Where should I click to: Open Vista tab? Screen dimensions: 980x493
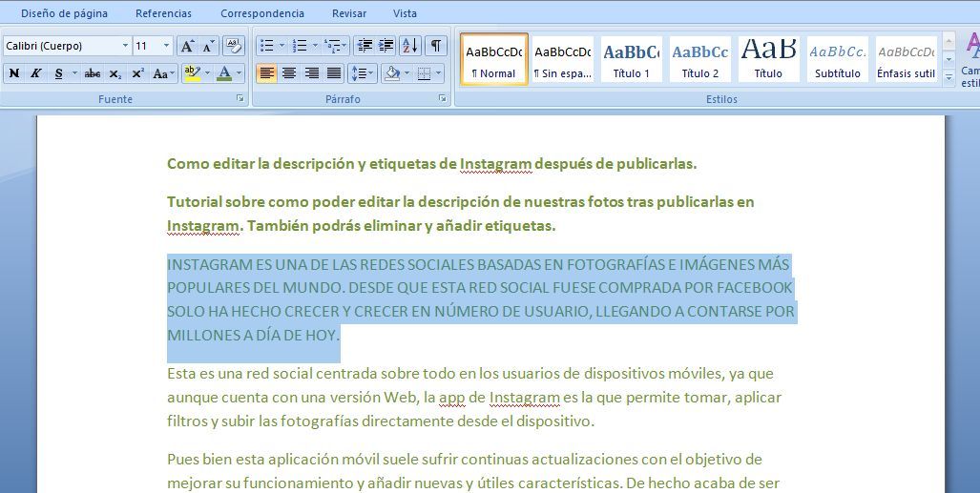(405, 13)
